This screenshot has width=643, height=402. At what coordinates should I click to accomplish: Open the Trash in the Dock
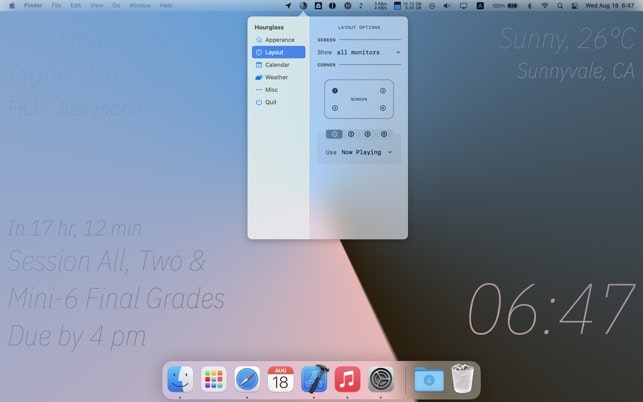click(x=463, y=379)
